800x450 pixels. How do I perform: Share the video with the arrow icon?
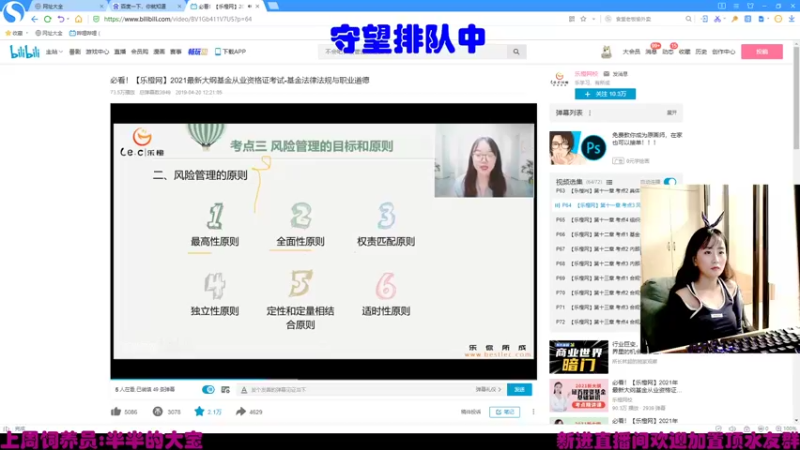[240, 411]
